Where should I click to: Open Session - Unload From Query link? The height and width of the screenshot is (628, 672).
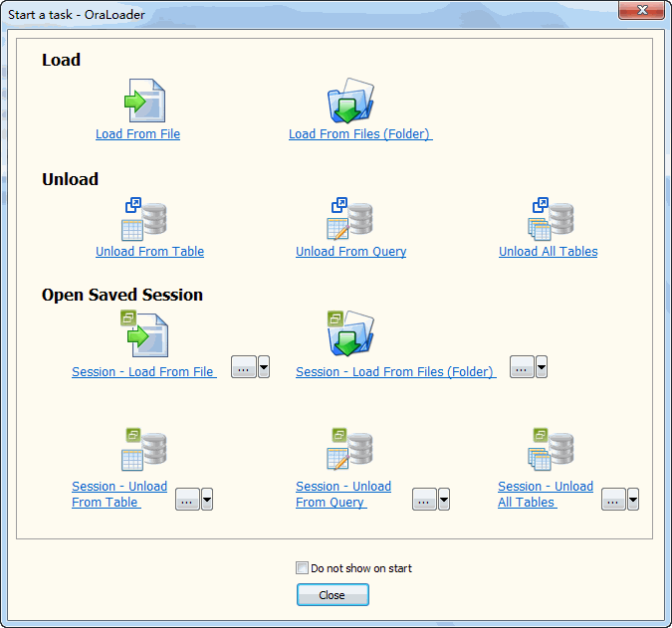click(x=343, y=495)
